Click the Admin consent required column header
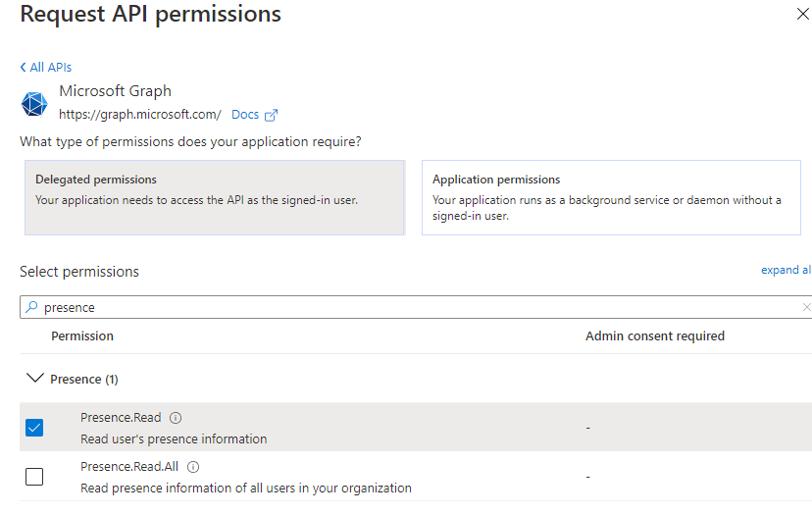Viewport: 812px width, 515px height. coord(655,336)
